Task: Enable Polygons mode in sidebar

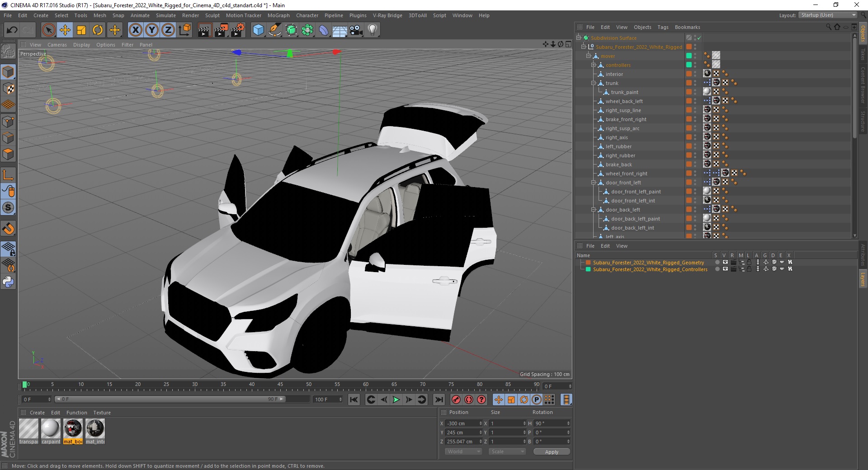Action: point(8,154)
